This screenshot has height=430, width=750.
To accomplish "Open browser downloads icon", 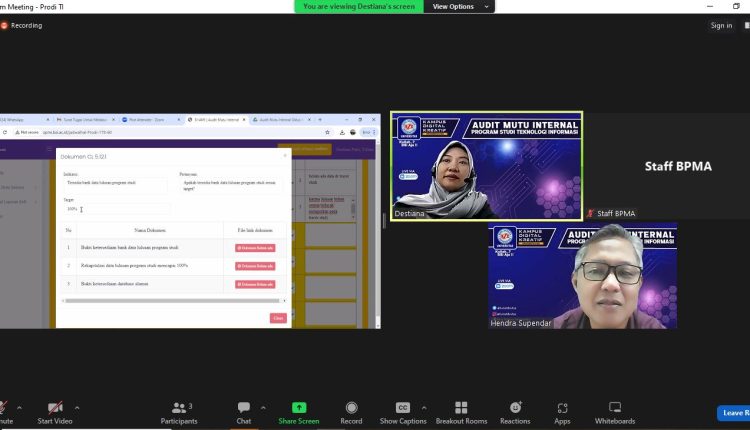I will pyautogui.click(x=342, y=132).
